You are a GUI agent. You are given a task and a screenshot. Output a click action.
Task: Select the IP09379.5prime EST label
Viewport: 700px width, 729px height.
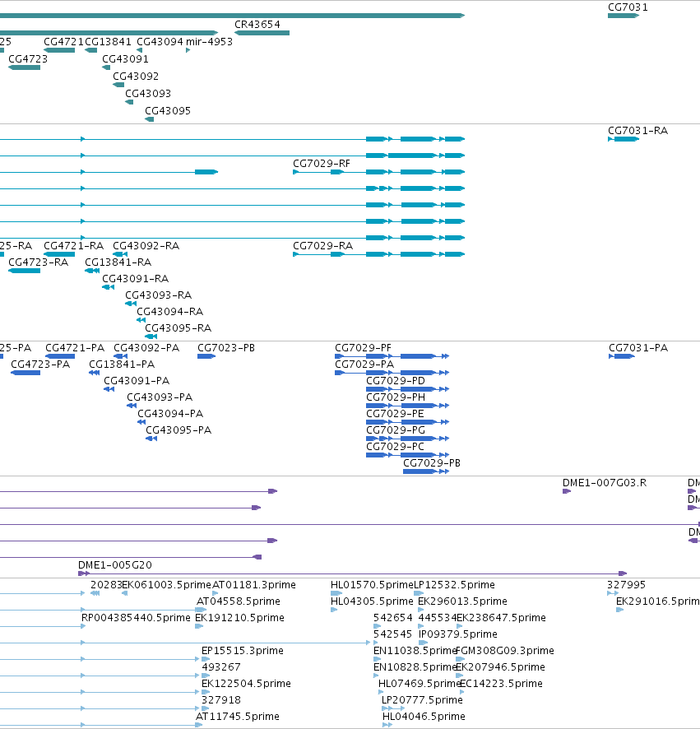tap(458, 634)
